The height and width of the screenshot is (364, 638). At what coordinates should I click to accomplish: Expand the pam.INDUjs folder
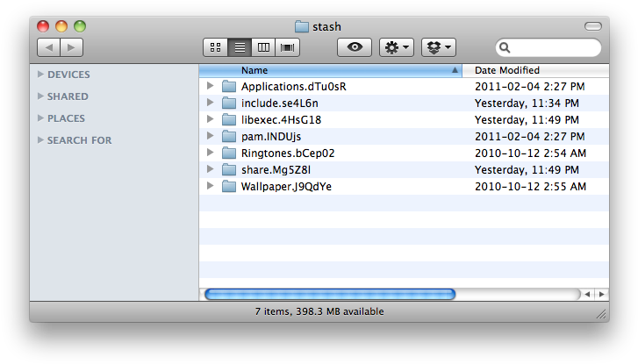coord(210,136)
